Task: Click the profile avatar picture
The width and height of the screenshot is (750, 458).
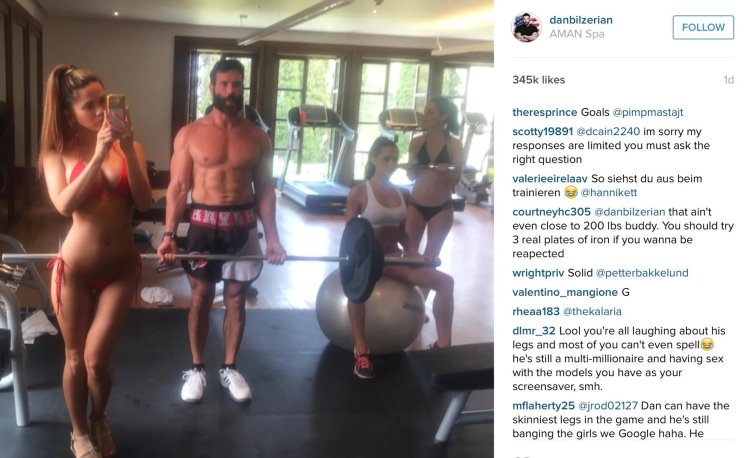Action: tap(527, 27)
